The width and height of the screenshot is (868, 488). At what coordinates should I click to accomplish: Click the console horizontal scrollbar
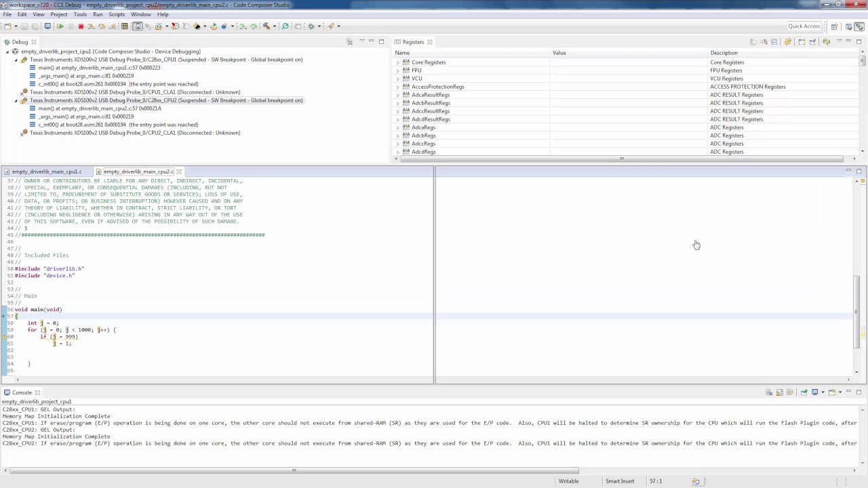click(294, 470)
